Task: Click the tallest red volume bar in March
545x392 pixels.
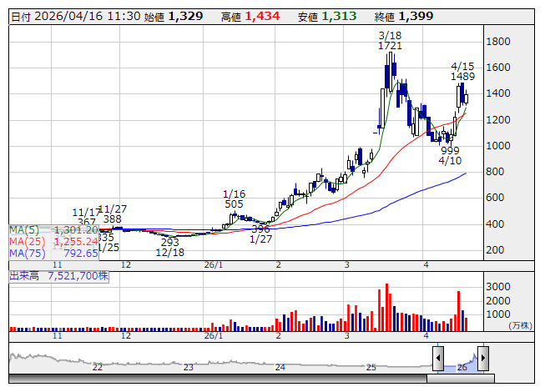Action: point(386,307)
